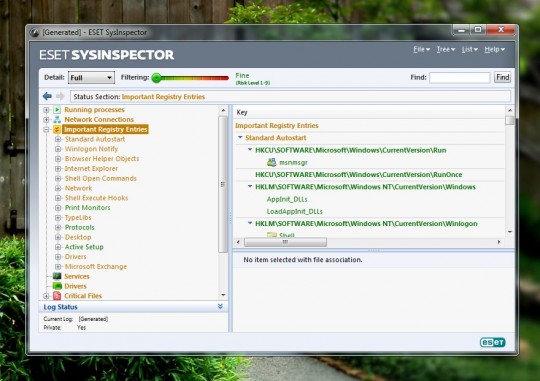The height and width of the screenshot is (381, 540).
Task: Expand the Drivers node under registry entries
Action: coord(58,257)
